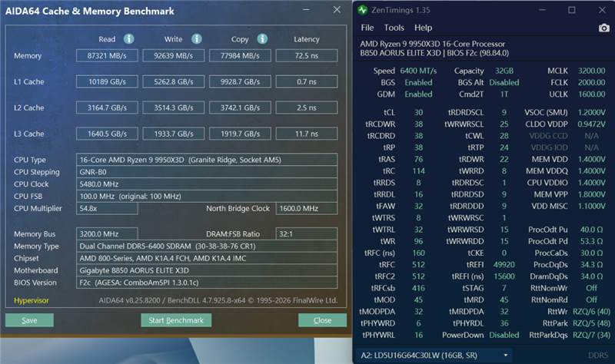
Task: Click the CPU Clock field 5480.0 MHz
Action: tap(207, 184)
